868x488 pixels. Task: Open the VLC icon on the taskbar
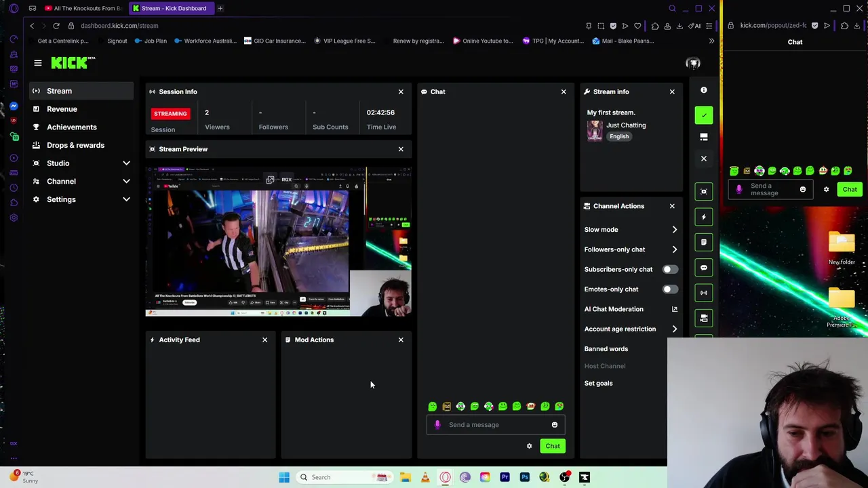[x=425, y=477]
